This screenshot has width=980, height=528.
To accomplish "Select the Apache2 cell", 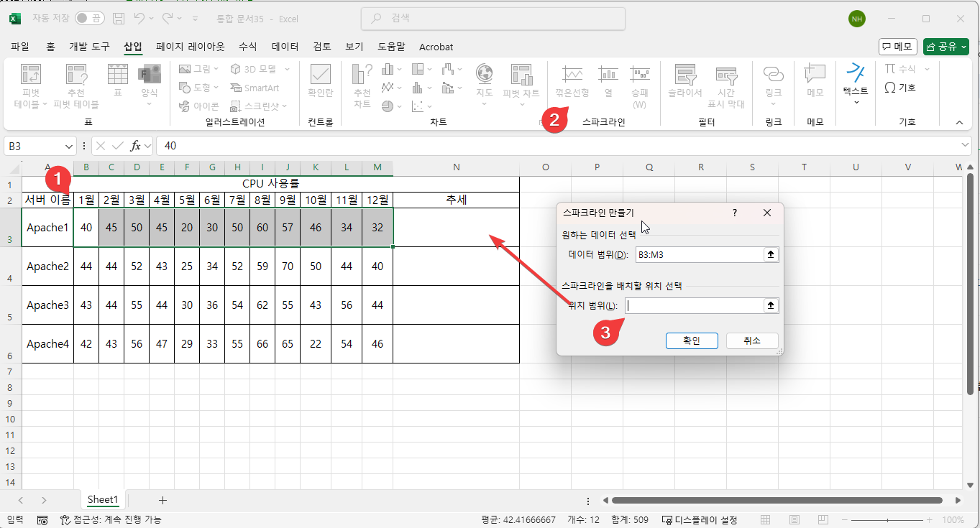I will pos(47,267).
